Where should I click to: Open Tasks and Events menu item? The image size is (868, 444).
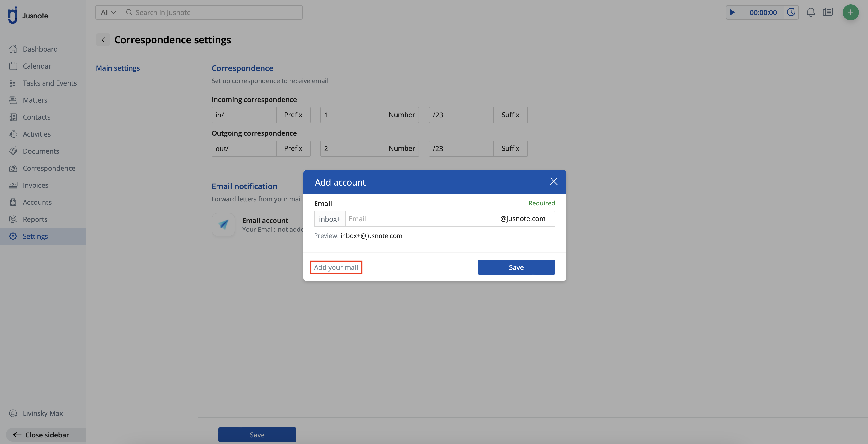(x=43, y=83)
